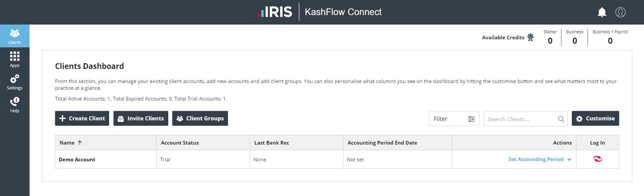The image size is (644, 196).
Task: Open the notifications bell
Action: click(x=602, y=12)
